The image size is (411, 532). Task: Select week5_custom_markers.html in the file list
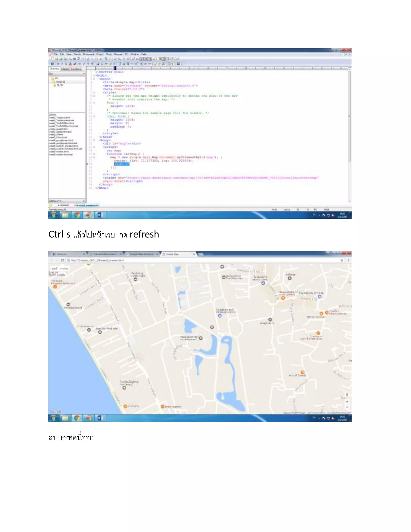coord(64,146)
